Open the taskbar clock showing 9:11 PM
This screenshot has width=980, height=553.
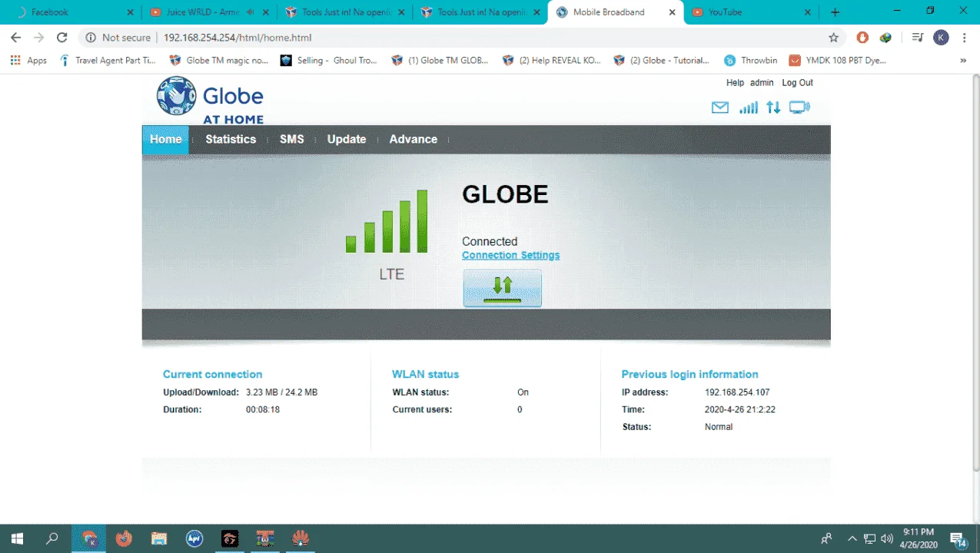click(x=917, y=539)
